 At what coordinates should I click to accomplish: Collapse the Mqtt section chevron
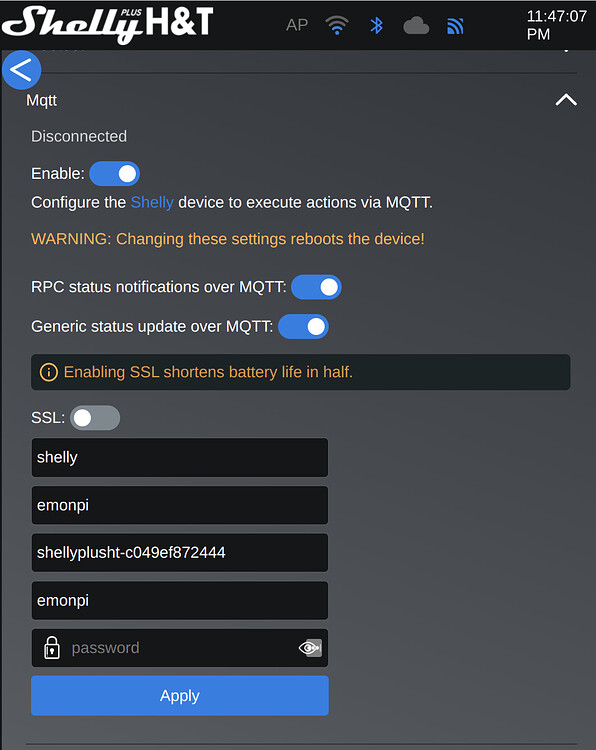pyautogui.click(x=566, y=100)
